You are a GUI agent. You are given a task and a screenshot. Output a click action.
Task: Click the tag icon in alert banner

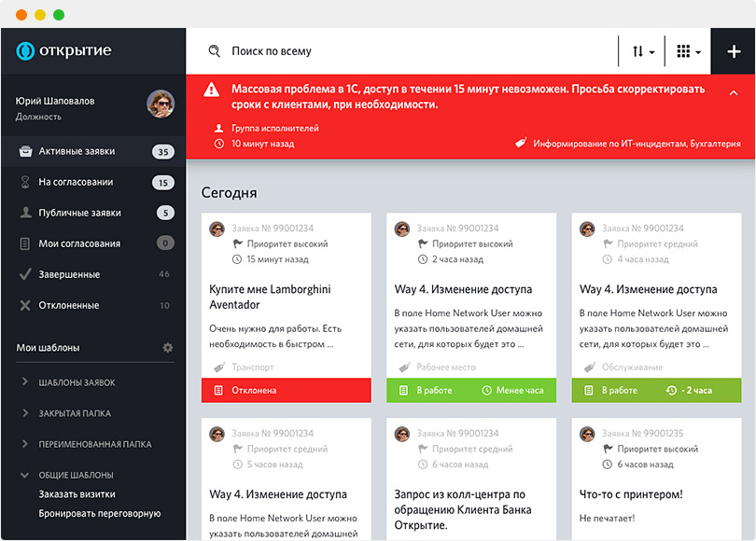tap(521, 143)
